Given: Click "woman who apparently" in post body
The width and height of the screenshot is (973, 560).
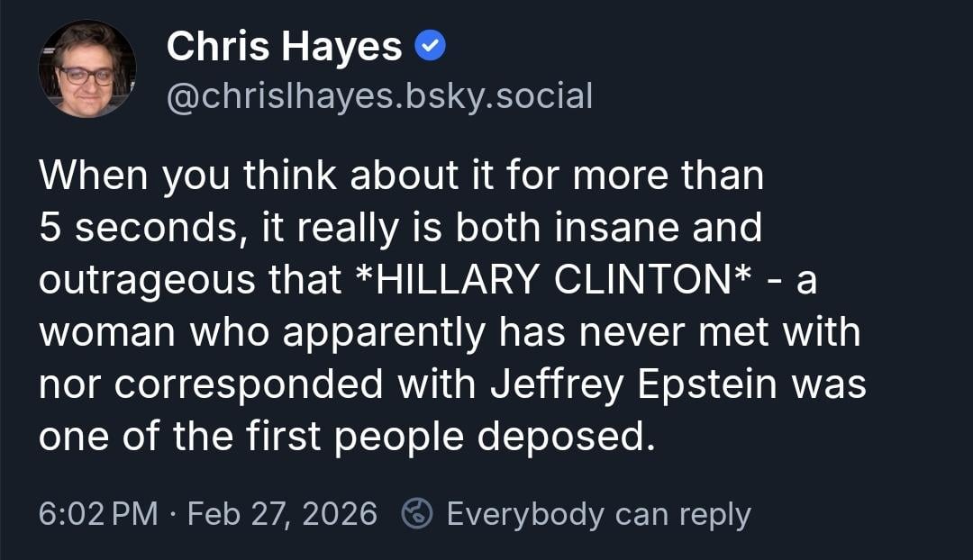Looking at the screenshot, I should point(261,332).
